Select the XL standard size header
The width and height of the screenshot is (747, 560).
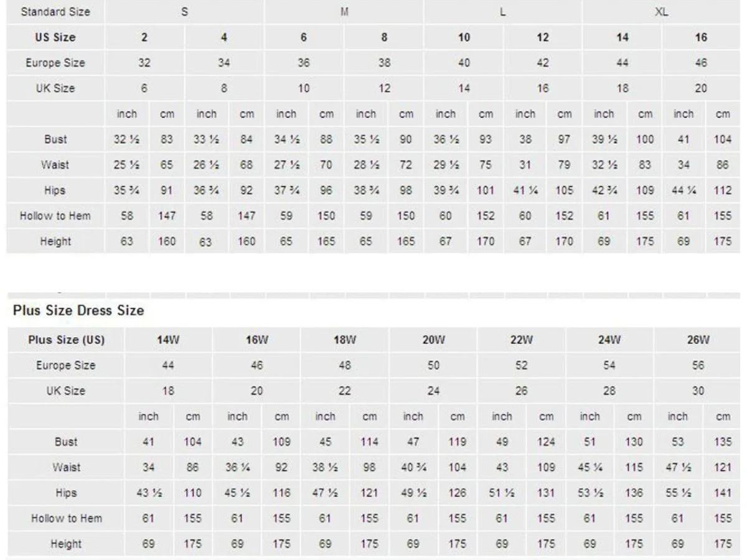(662, 12)
